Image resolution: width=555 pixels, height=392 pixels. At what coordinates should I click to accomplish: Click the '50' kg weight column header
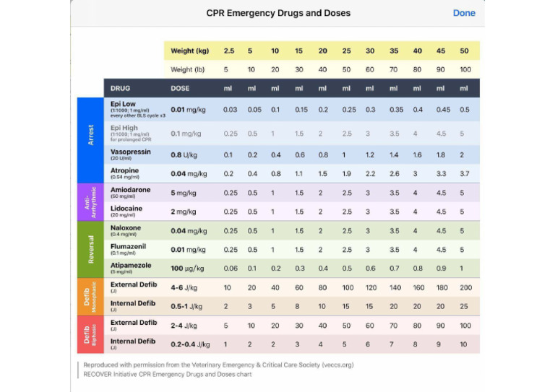(x=464, y=51)
